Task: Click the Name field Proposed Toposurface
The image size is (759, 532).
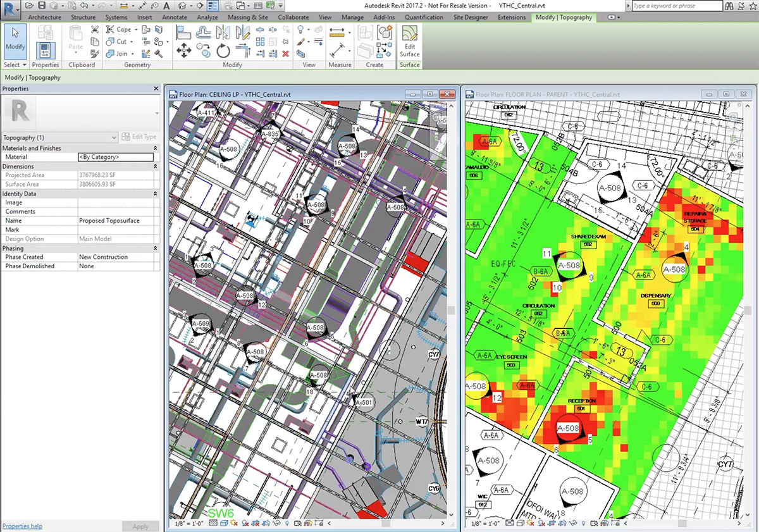Action: pos(116,221)
